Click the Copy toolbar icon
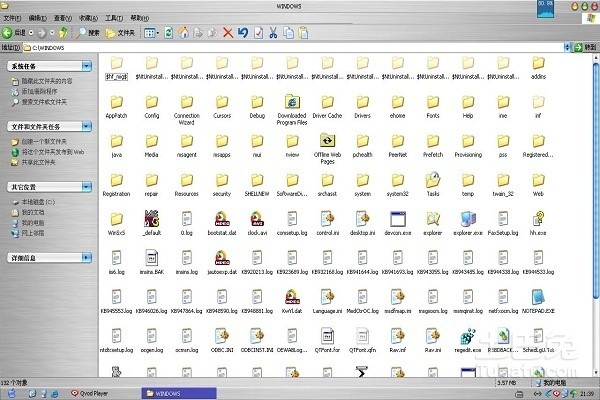Viewport: 600px width, 400px height. (x=289, y=33)
